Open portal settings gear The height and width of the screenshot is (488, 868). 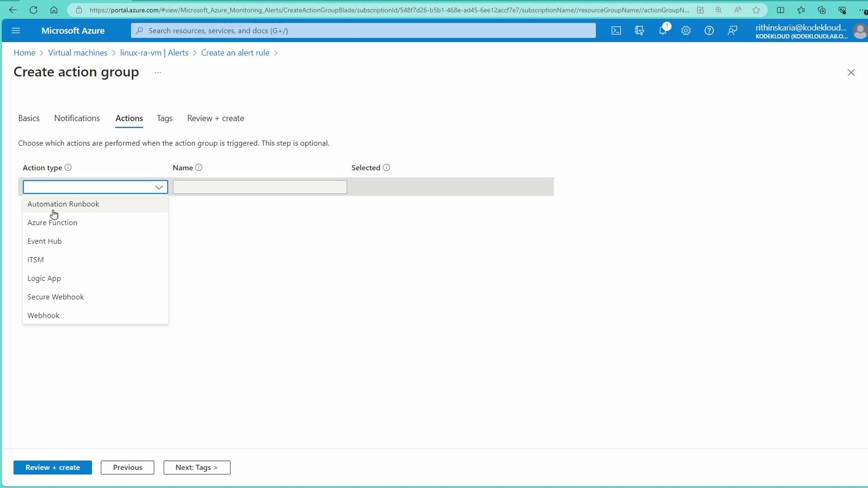pyautogui.click(x=686, y=31)
